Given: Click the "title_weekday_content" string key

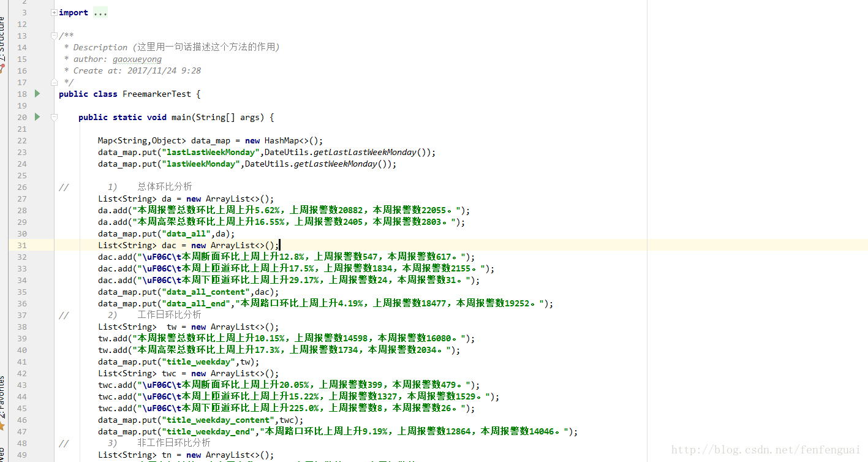Looking at the screenshot, I should click(x=218, y=420).
